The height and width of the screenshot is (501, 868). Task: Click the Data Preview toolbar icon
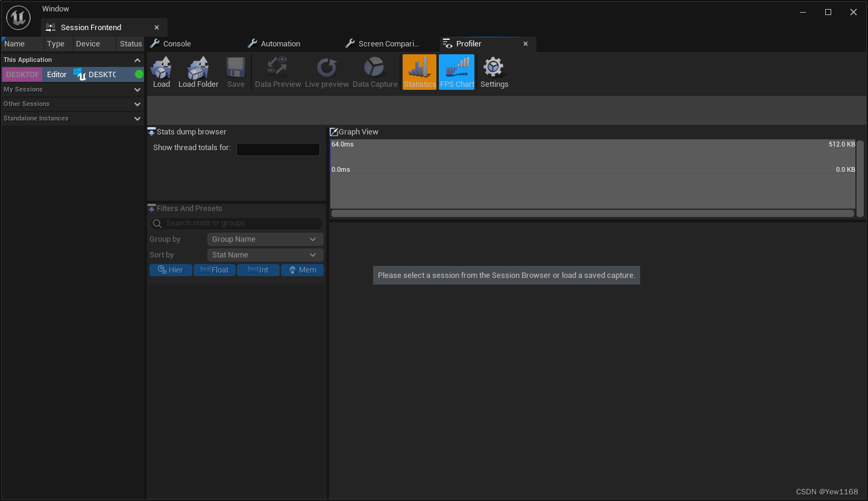[x=278, y=67]
